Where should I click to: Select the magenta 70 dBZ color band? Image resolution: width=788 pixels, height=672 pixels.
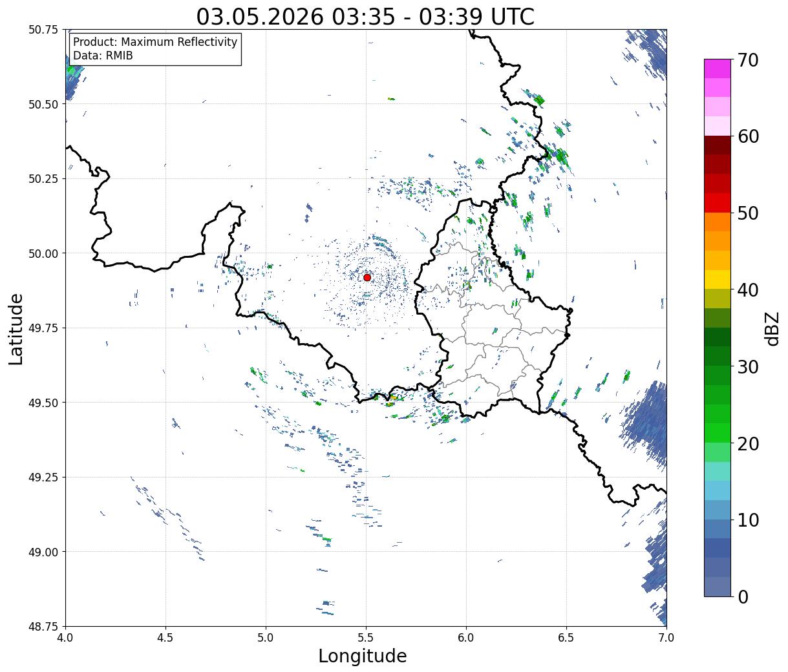[x=718, y=68]
